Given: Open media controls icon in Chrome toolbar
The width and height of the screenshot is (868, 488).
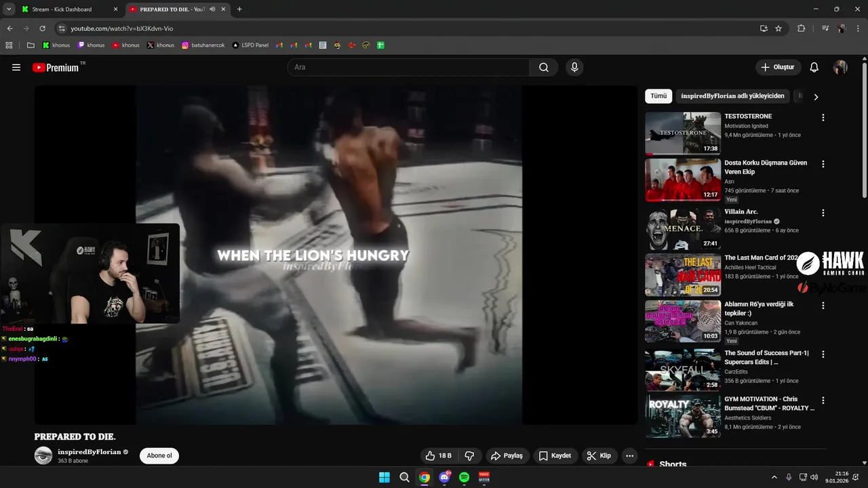Looking at the screenshot, I should click(825, 28).
